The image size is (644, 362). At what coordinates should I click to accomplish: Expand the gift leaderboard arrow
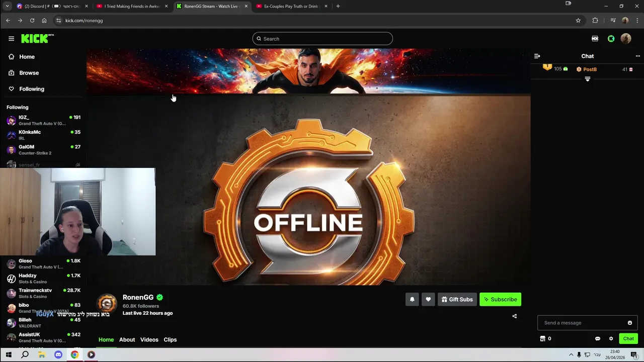(587, 79)
